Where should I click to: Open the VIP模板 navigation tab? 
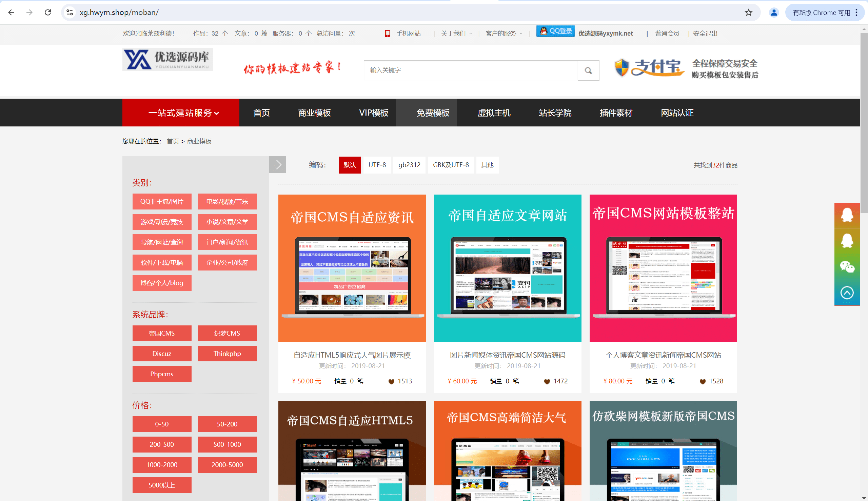click(373, 113)
